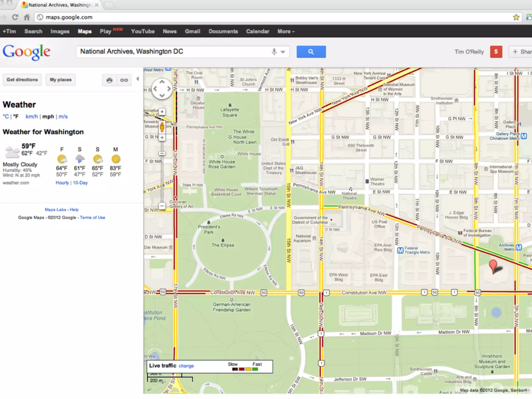Collapse the left panel with arrow

coord(138,79)
